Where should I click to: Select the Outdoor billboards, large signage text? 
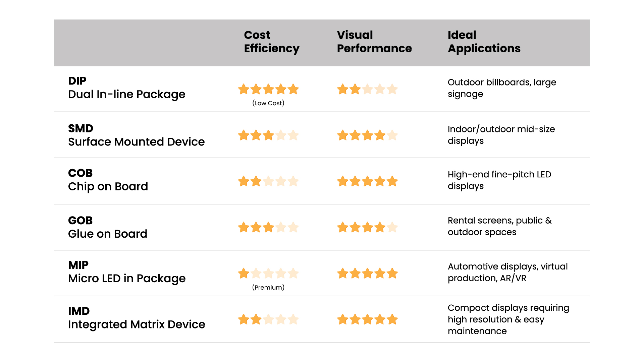502,88
